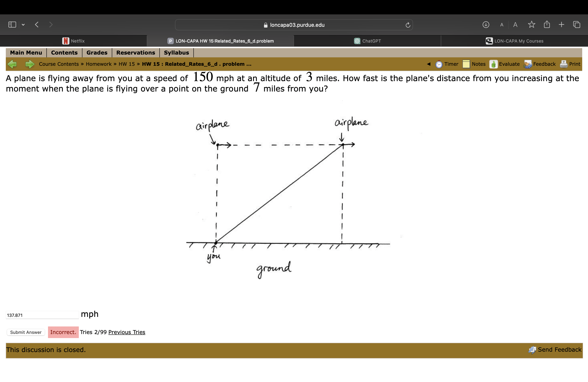Bookmark this page with the star

(531, 24)
